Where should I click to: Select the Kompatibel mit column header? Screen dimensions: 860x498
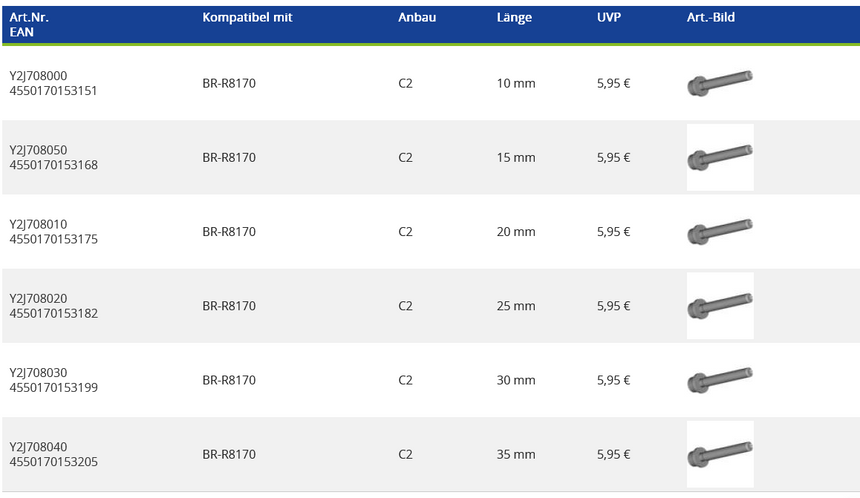(247, 18)
